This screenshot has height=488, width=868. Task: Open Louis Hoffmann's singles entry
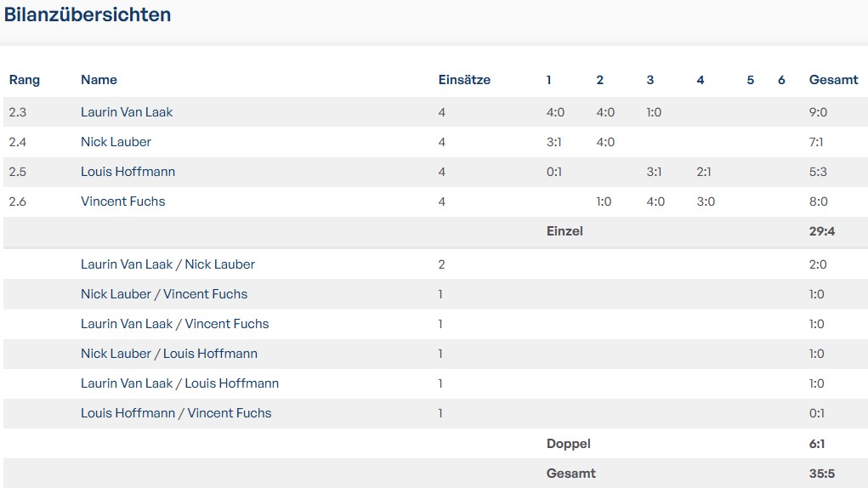pyautogui.click(x=128, y=172)
